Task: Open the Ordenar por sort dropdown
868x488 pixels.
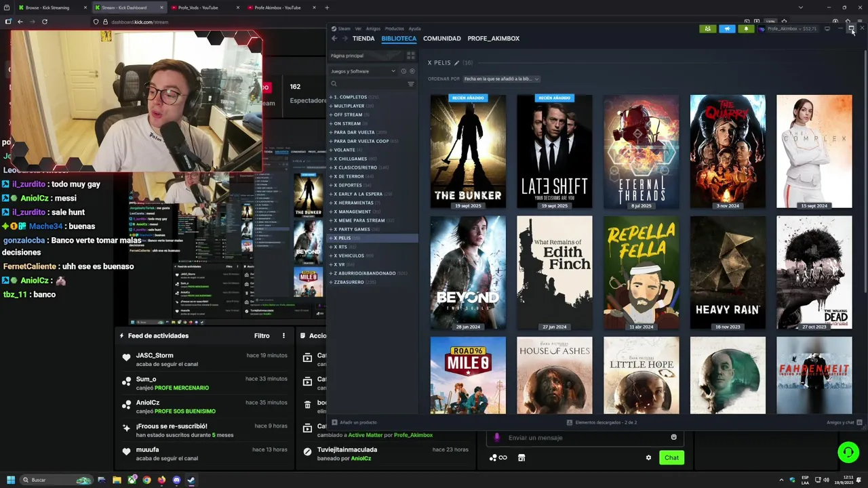Action: click(x=501, y=79)
